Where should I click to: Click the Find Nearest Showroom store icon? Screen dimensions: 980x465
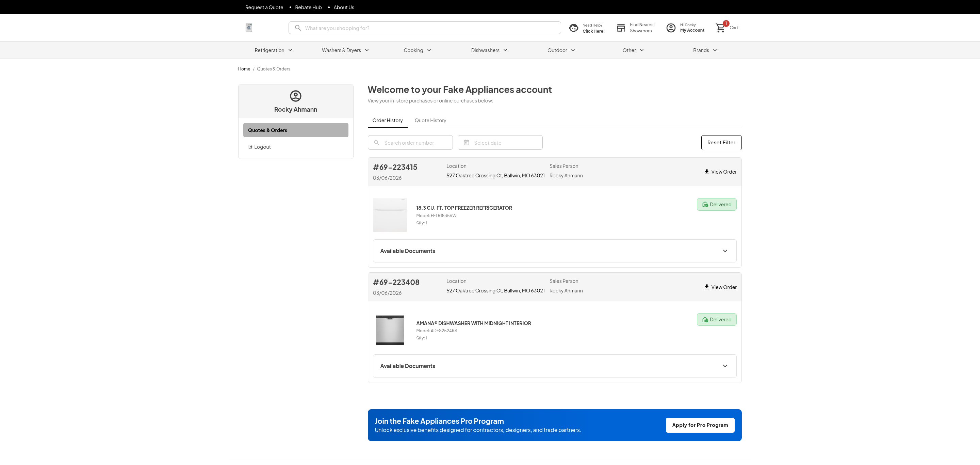(620, 28)
